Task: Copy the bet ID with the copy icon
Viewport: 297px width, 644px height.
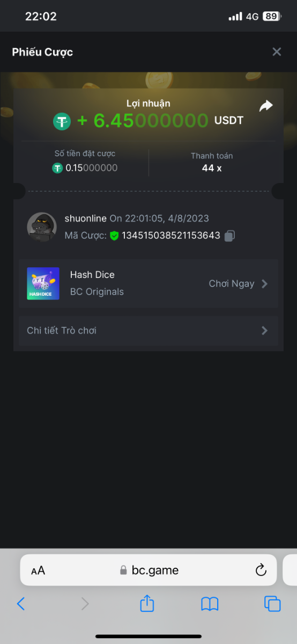Action: click(x=229, y=236)
